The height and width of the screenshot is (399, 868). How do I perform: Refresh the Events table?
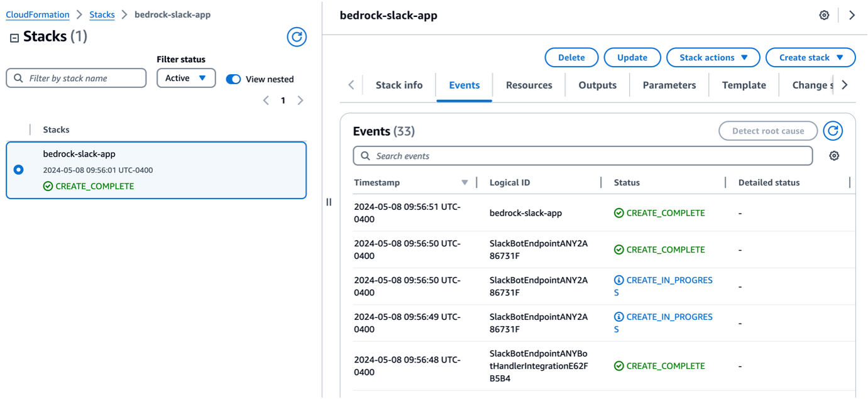pyautogui.click(x=833, y=131)
